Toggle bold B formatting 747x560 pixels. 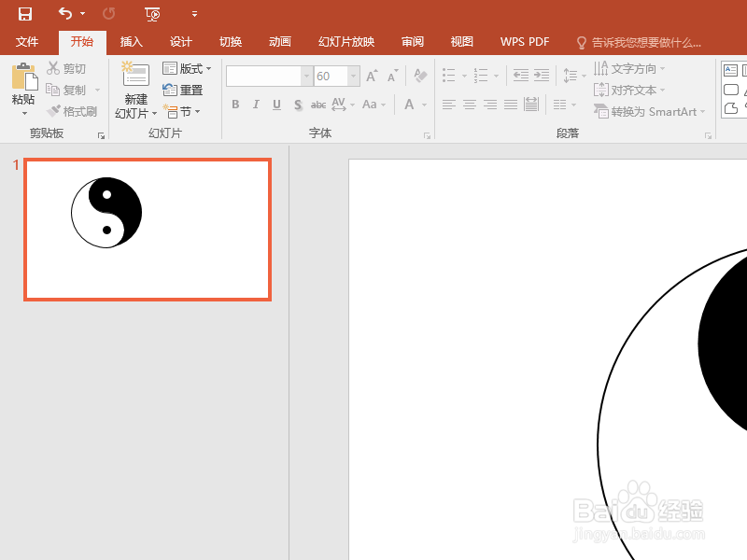[x=235, y=105]
